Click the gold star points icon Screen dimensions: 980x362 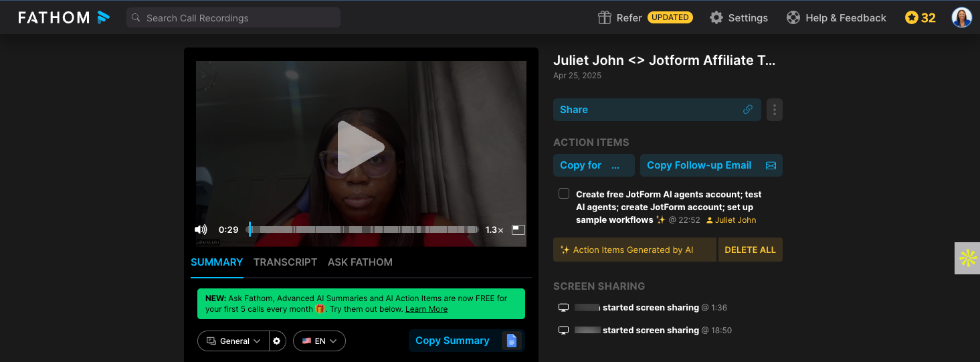click(911, 17)
